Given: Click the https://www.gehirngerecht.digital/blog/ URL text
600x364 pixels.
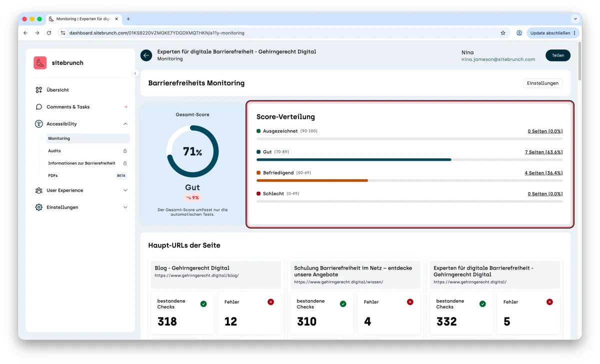Looking at the screenshot, I should (x=196, y=276).
